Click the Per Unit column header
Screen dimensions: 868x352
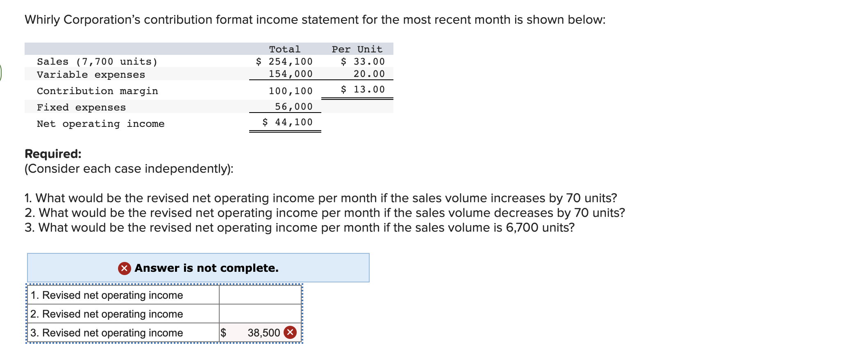point(357,49)
